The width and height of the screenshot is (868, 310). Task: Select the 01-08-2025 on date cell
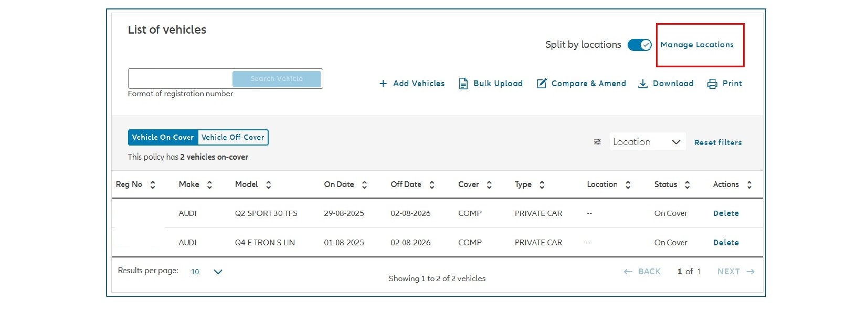[344, 242]
